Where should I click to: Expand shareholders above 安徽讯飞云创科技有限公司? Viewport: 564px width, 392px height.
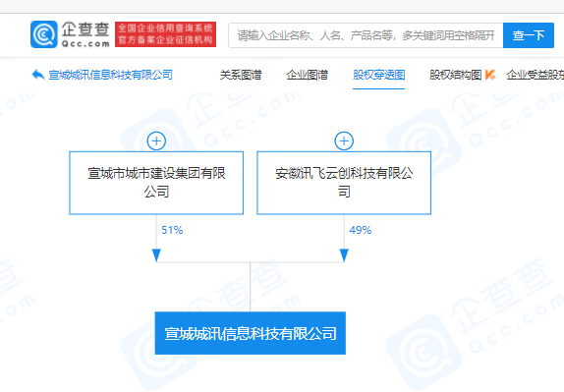344,140
